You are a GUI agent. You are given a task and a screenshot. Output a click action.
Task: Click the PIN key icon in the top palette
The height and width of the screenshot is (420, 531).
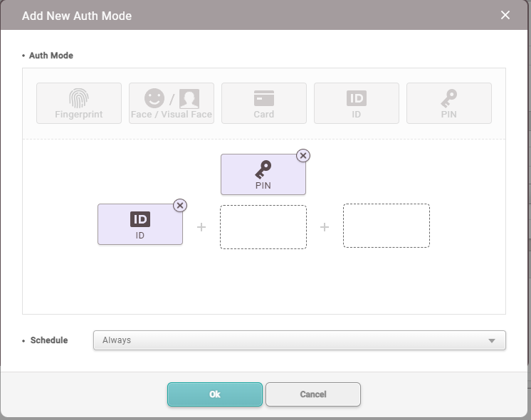(449, 103)
